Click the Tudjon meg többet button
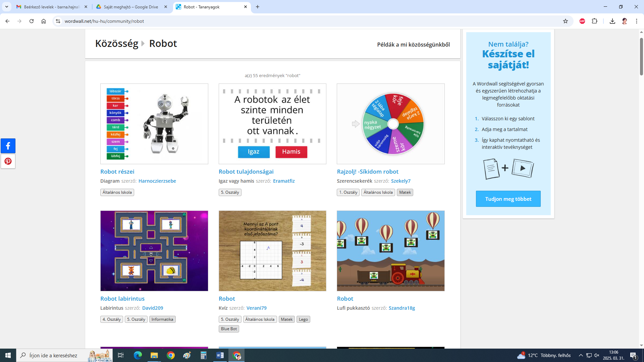Viewport: 644px width, 362px height. (x=508, y=199)
